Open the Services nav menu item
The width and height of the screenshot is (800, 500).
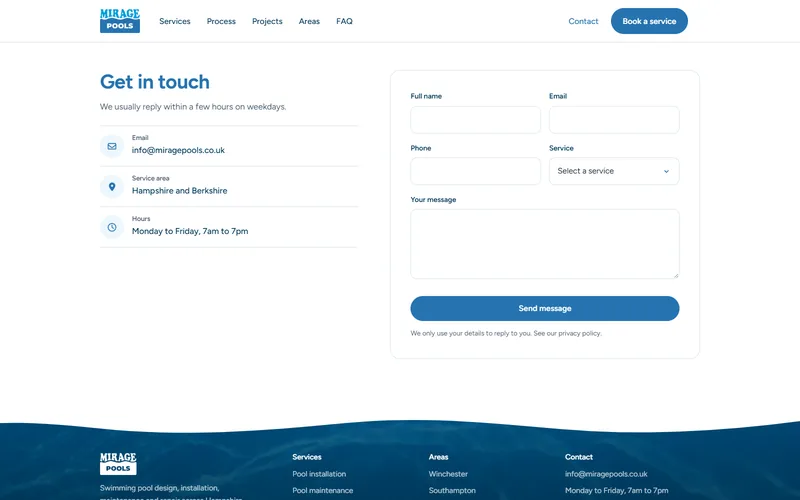pyautogui.click(x=174, y=21)
